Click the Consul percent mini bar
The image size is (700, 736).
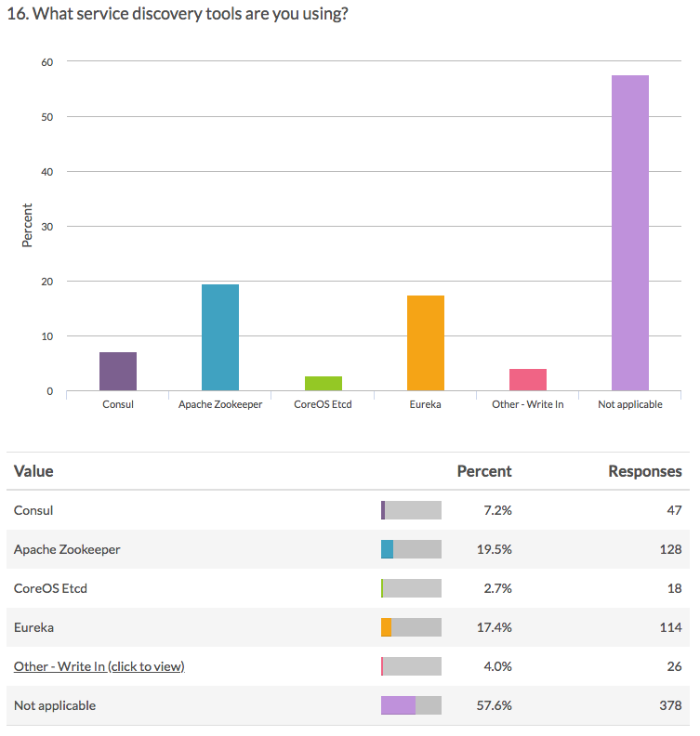[411, 510]
